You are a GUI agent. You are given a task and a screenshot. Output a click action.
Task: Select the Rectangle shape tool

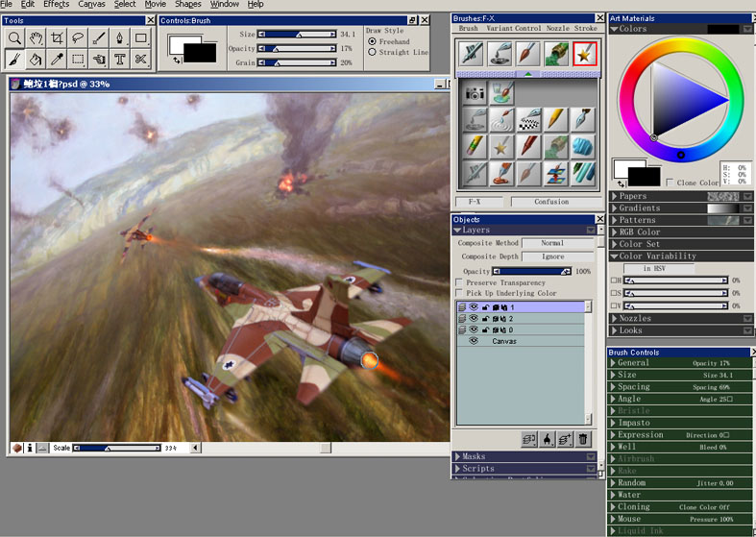(x=141, y=38)
